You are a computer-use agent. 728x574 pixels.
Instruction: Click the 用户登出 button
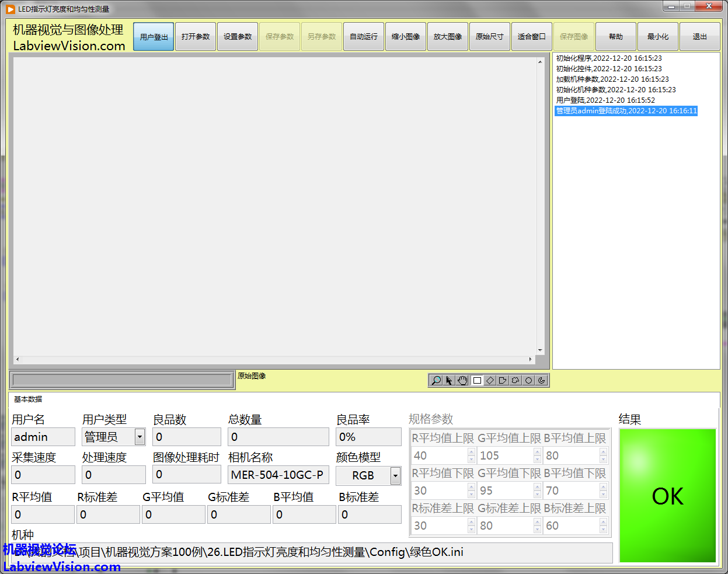point(154,37)
